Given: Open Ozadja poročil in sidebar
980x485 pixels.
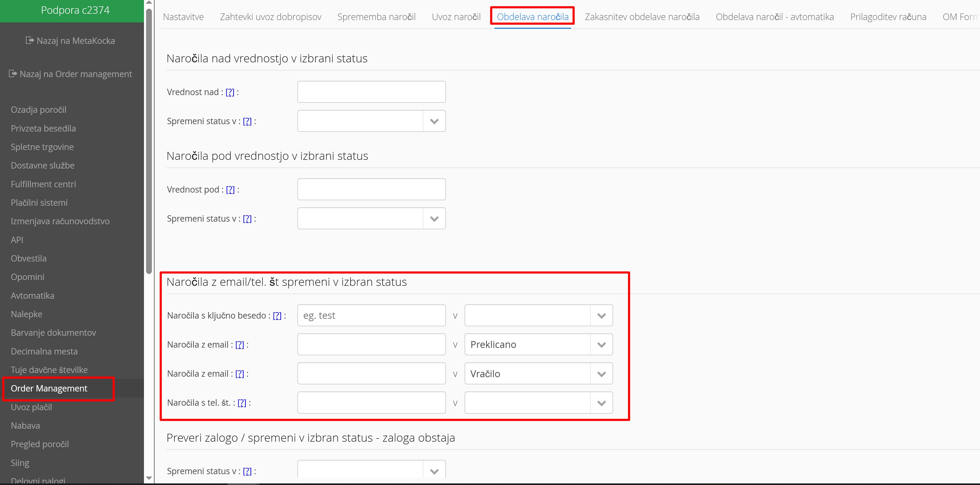Looking at the screenshot, I should (38, 110).
